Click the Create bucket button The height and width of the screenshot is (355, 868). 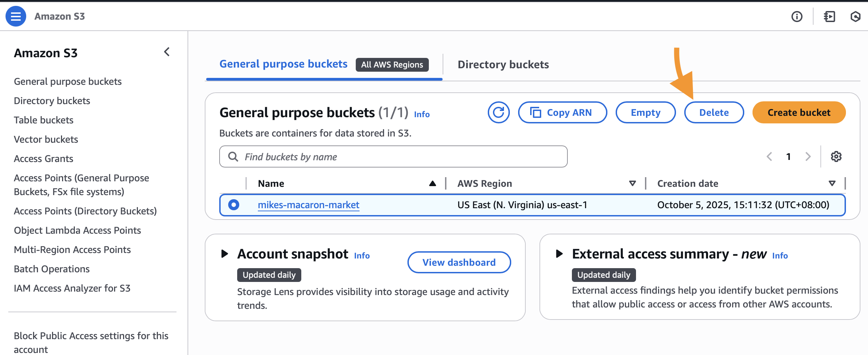click(x=799, y=112)
